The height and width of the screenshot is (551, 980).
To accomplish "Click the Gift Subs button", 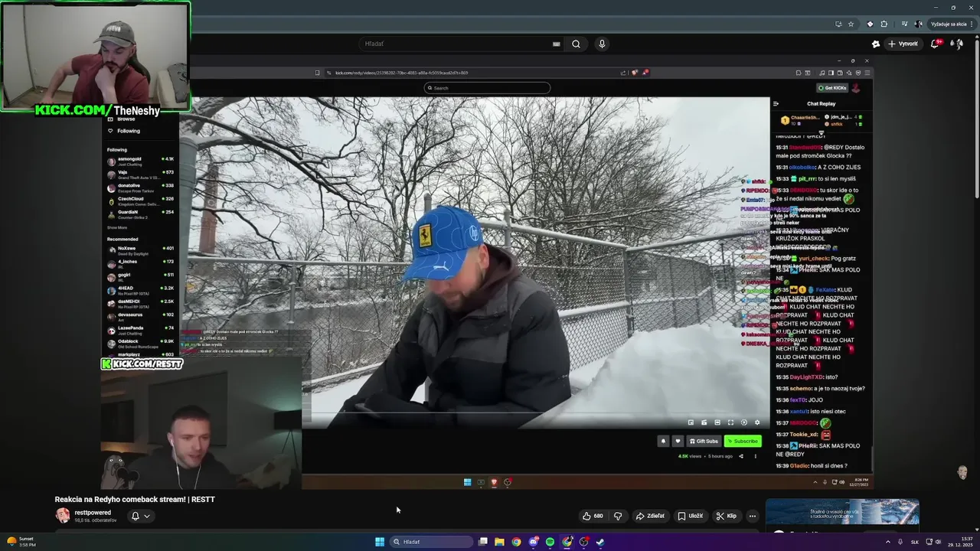I will tap(704, 441).
